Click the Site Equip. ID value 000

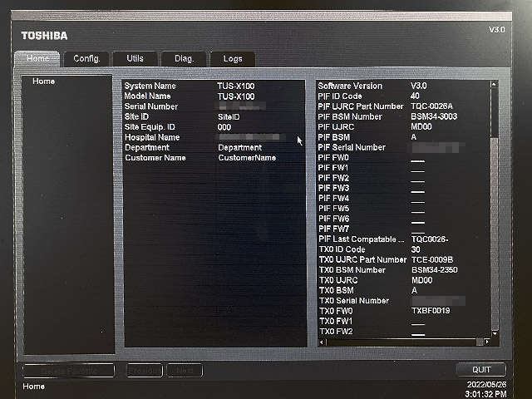point(224,127)
